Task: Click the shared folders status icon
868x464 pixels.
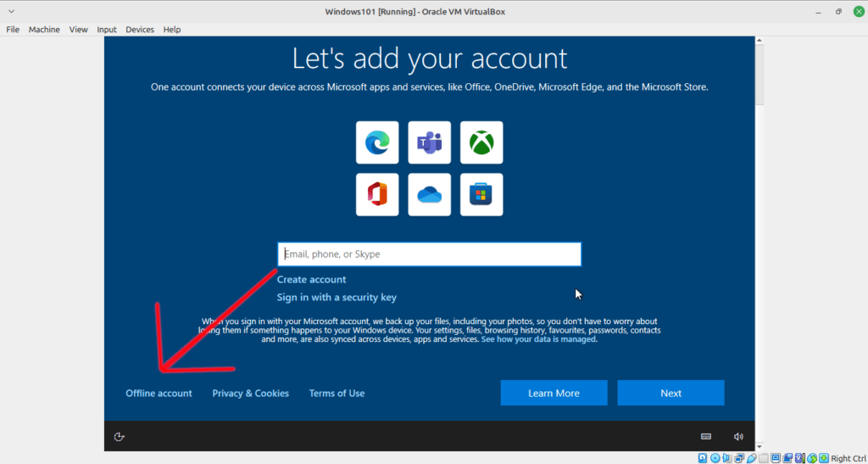Action: (x=764, y=458)
